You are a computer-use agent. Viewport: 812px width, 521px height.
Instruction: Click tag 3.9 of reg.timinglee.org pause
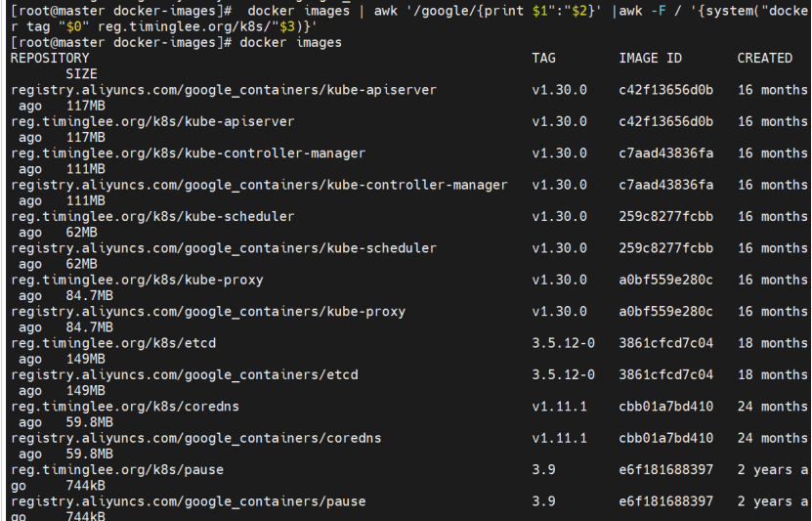[x=543, y=470]
